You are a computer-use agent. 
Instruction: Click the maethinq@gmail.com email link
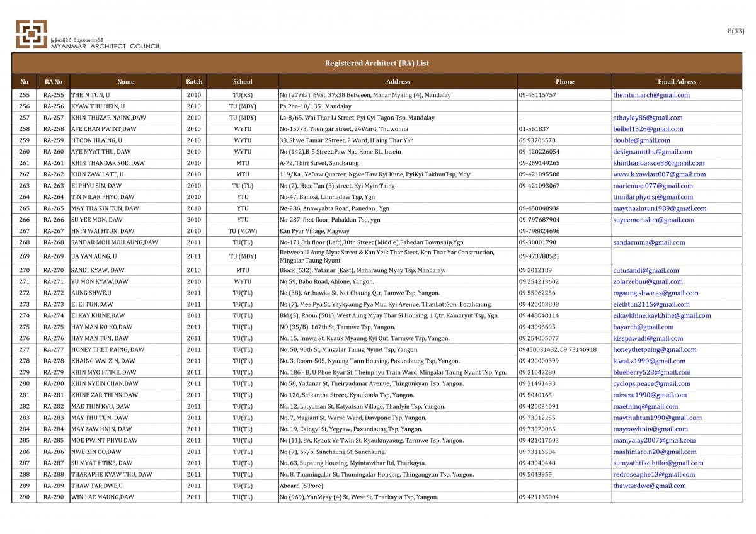646,406
